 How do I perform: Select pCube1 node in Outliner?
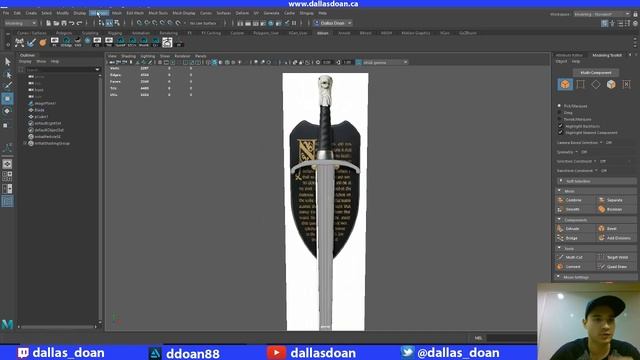click(41, 116)
